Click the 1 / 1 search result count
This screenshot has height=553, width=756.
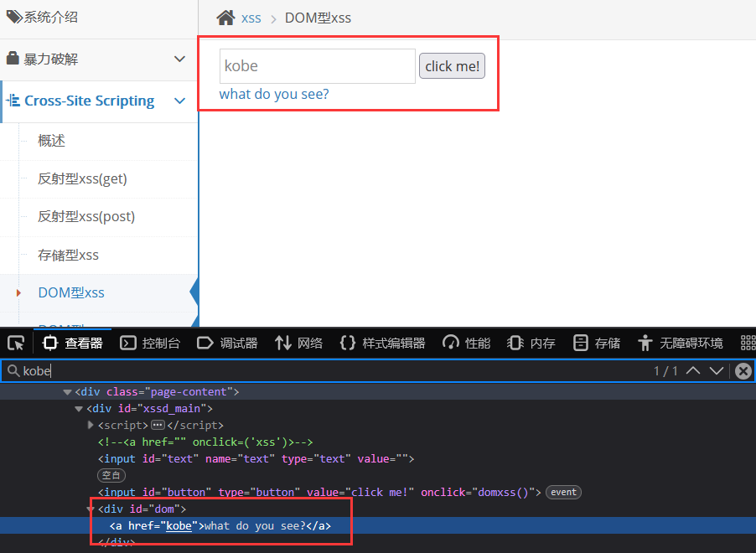pos(665,370)
